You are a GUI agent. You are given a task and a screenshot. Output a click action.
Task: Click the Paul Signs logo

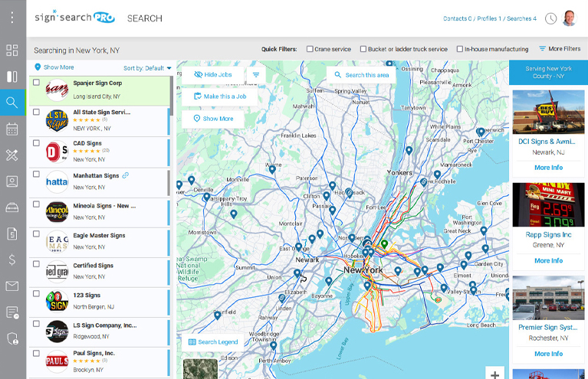57,361
